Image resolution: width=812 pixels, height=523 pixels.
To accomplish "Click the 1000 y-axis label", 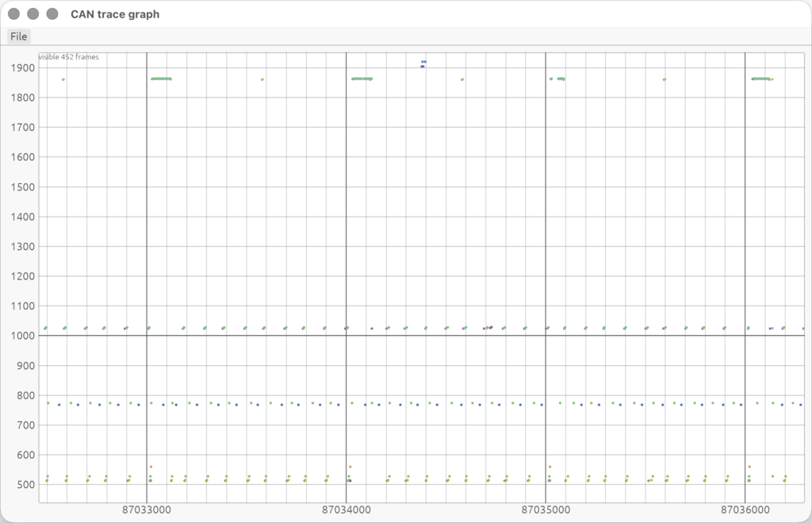I will [23, 336].
